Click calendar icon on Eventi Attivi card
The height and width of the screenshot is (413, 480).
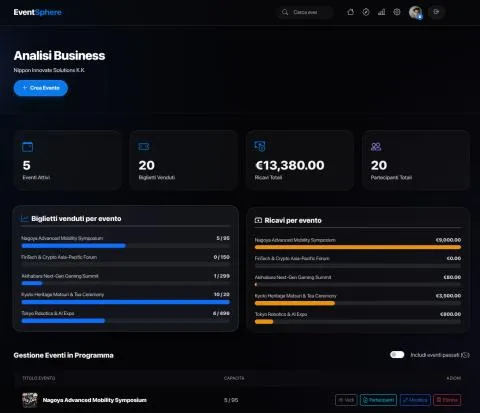[x=27, y=147]
